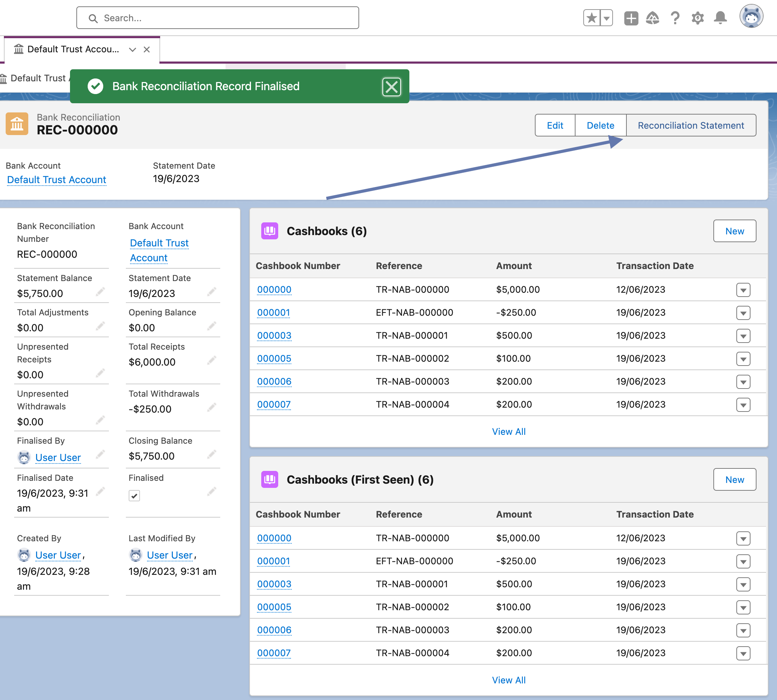This screenshot has width=777, height=700.
Task: Close the Default Trust Account tab
Action: [147, 49]
